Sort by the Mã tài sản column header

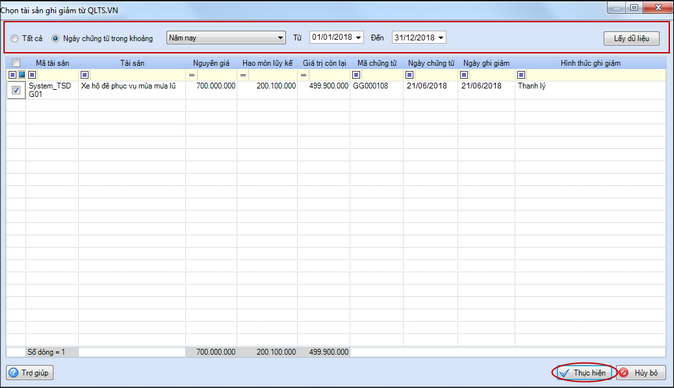click(52, 63)
